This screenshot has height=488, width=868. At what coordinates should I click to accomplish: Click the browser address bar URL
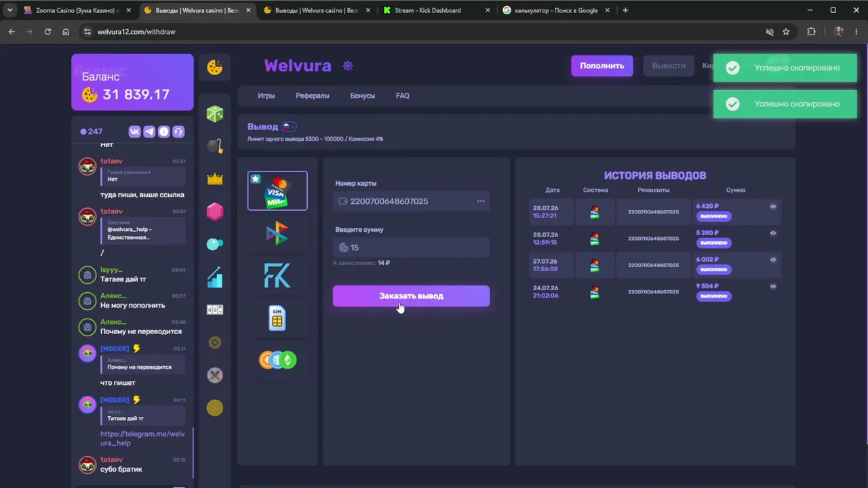pyautogui.click(x=136, y=32)
